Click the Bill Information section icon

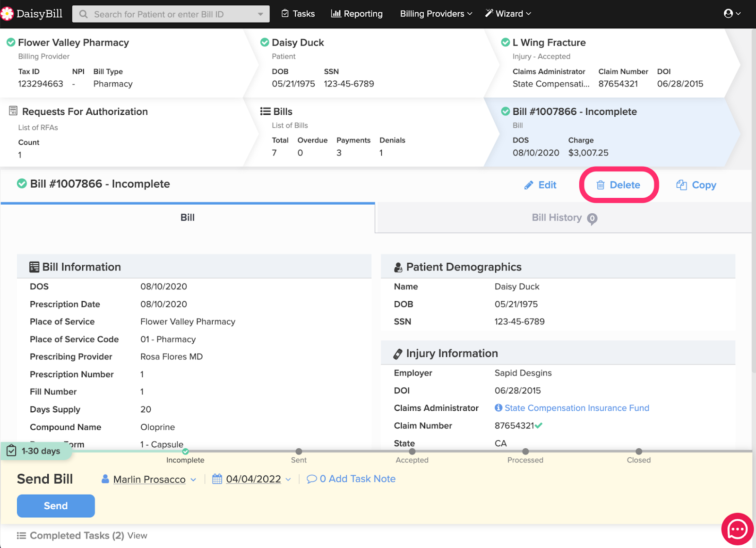coord(34,267)
